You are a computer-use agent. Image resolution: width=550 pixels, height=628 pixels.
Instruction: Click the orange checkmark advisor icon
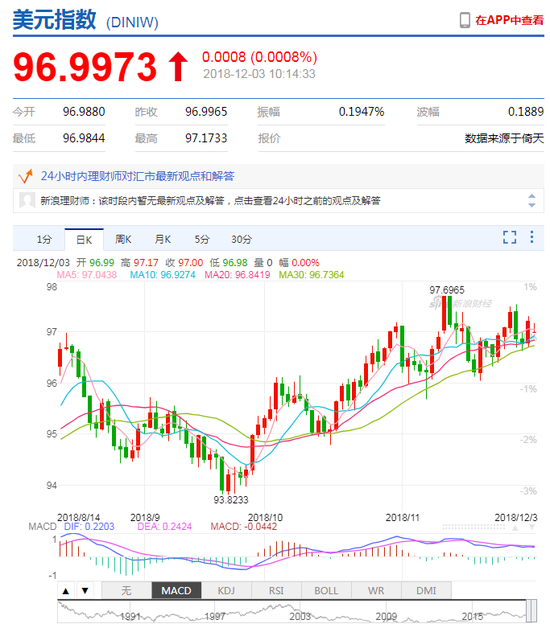pos(25,176)
